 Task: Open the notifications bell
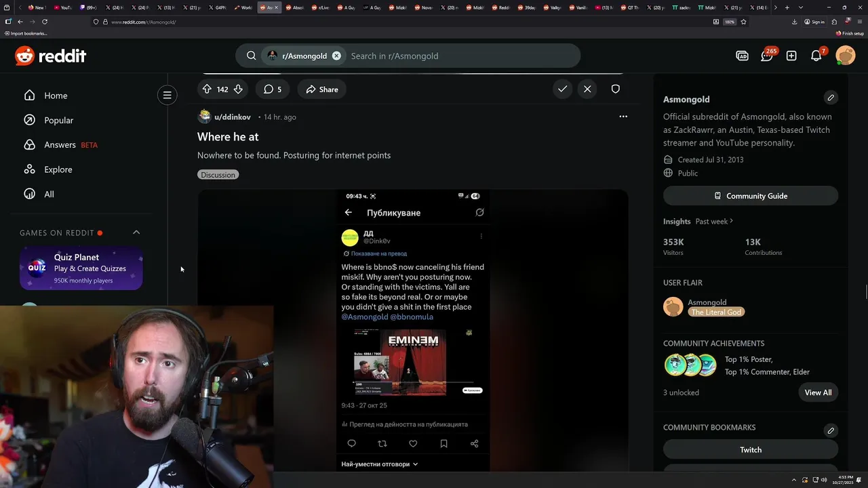pyautogui.click(x=816, y=56)
